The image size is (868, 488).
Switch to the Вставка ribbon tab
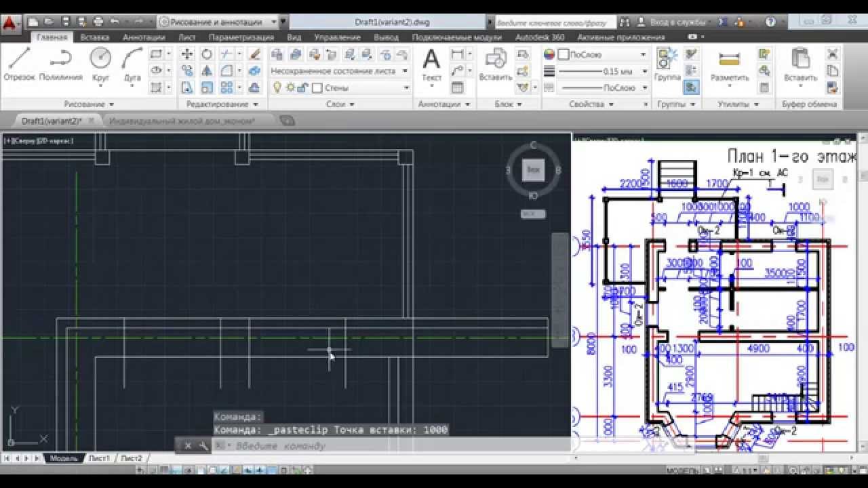(95, 37)
